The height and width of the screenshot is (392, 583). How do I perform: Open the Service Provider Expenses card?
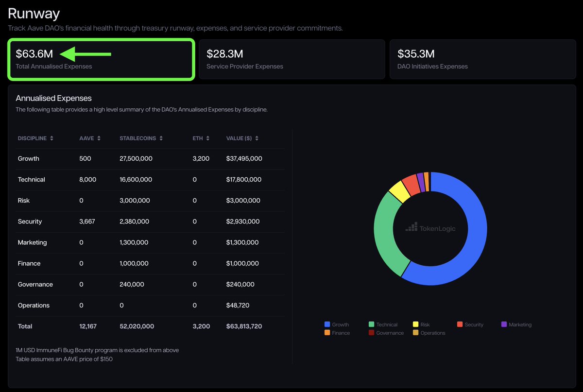pyautogui.click(x=291, y=59)
